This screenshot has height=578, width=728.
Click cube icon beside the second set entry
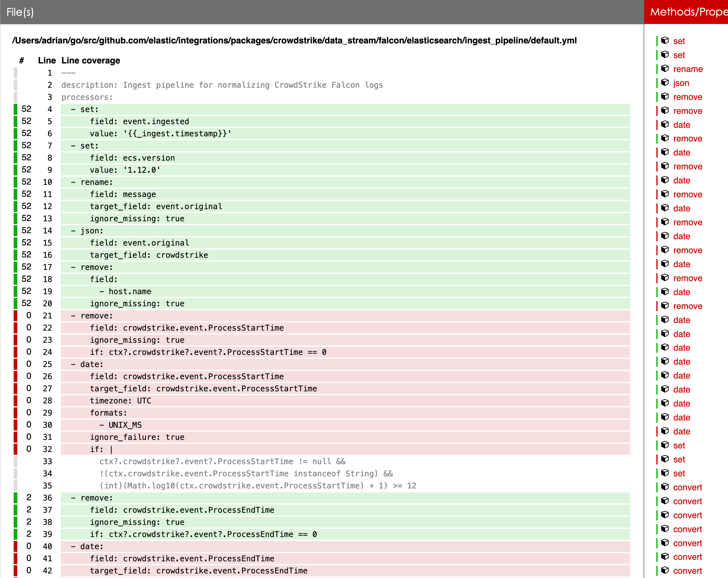tap(665, 55)
